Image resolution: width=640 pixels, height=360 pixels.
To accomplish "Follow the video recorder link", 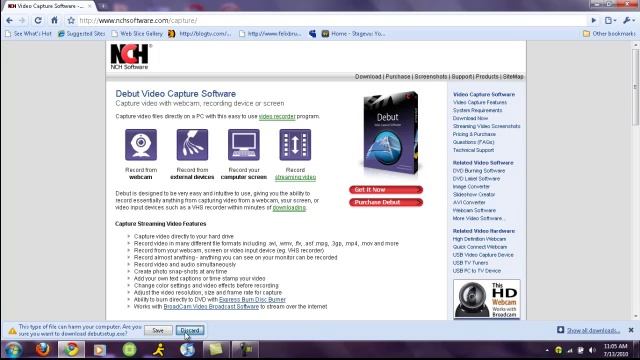I will point(277,117).
